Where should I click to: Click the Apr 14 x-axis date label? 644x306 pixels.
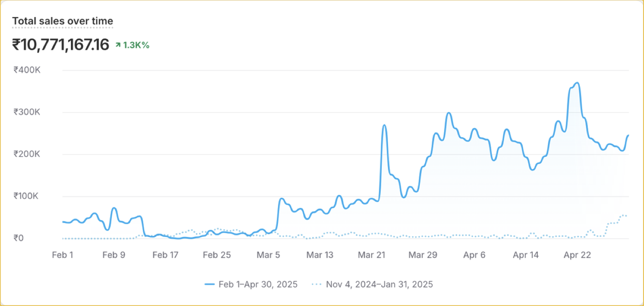pos(526,255)
